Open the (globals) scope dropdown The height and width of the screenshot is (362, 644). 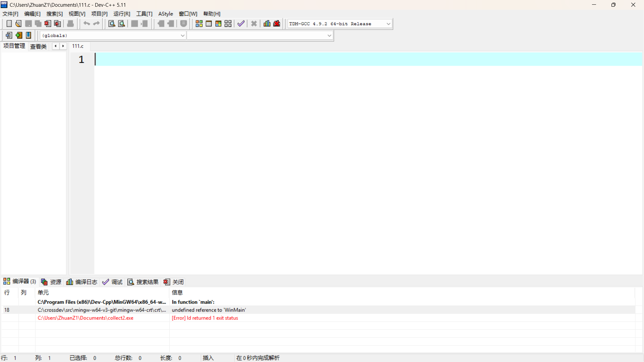point(182,36)
